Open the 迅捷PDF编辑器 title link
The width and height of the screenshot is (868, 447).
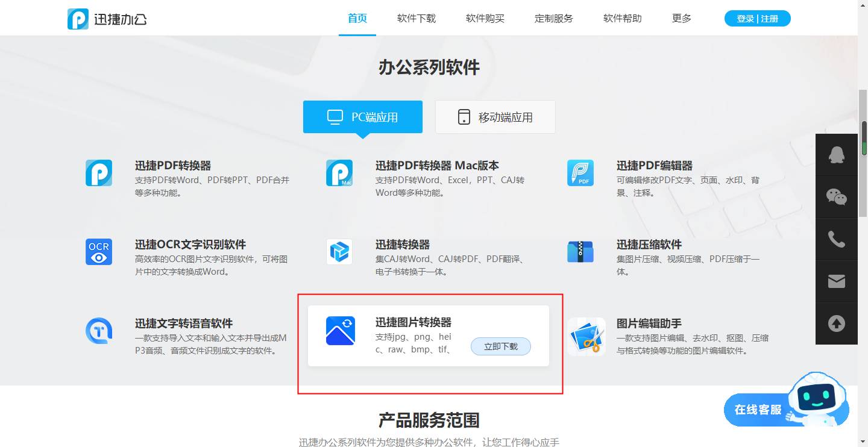pyautogui.click(x=655, y=166)
